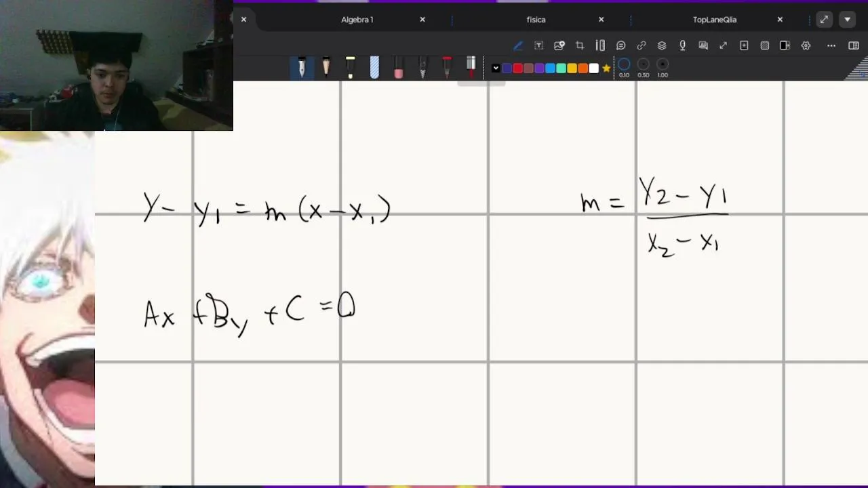Close the Algebra 1 tab
868x488 pixels.
point(422,20)
